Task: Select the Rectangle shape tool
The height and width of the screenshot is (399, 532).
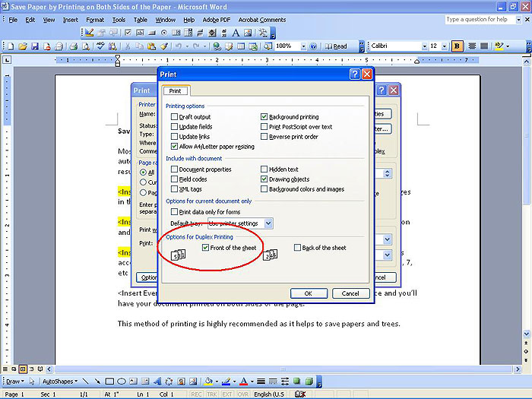Action: 109,382
